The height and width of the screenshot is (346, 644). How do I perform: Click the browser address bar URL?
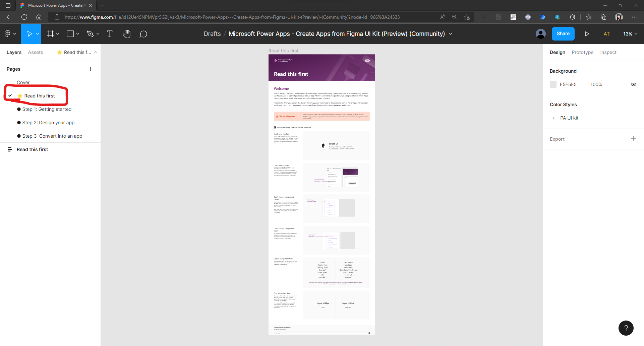[x=232, y=17]
